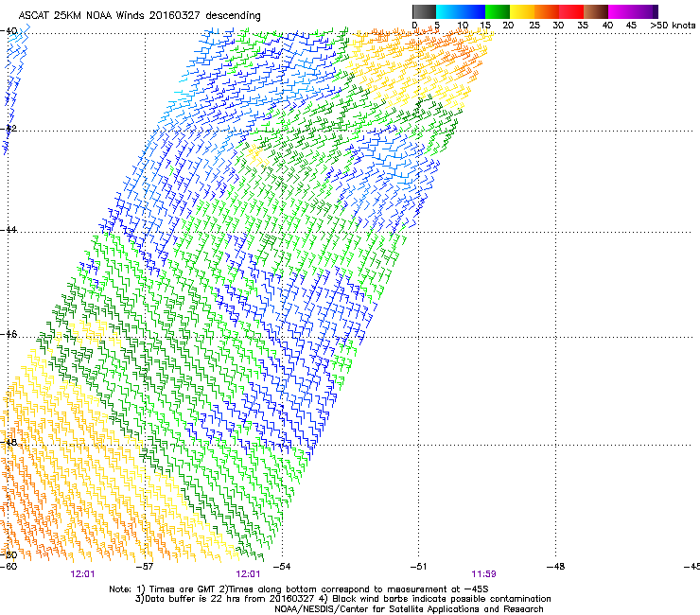
Task: Click the -54 longitude axis label
Action: point(281,567)
